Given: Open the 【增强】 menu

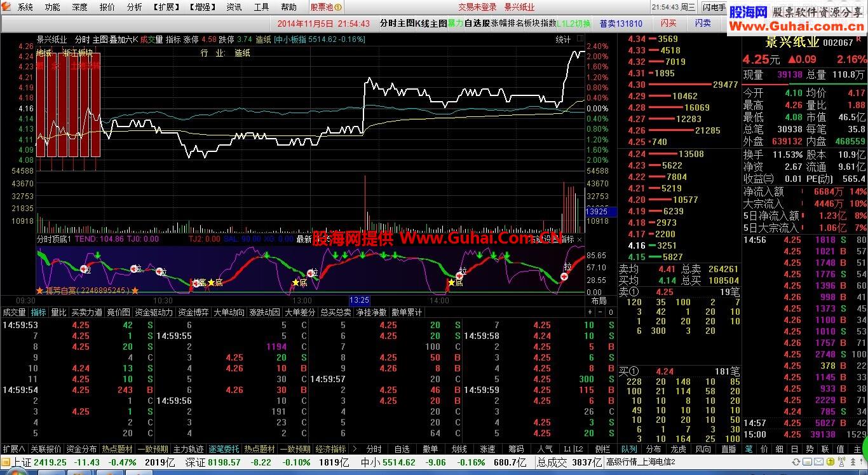Looking at the screenshot, I should tap(202, 7).
